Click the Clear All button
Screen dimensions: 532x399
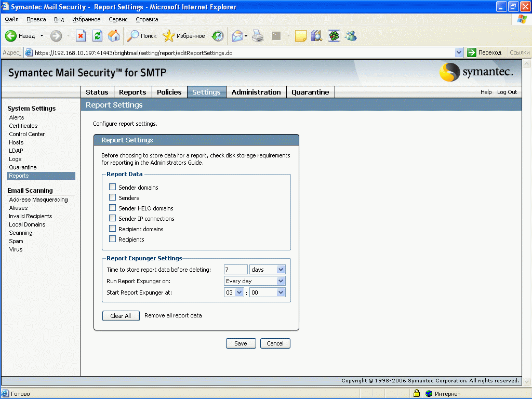click(x=121, y=315)
